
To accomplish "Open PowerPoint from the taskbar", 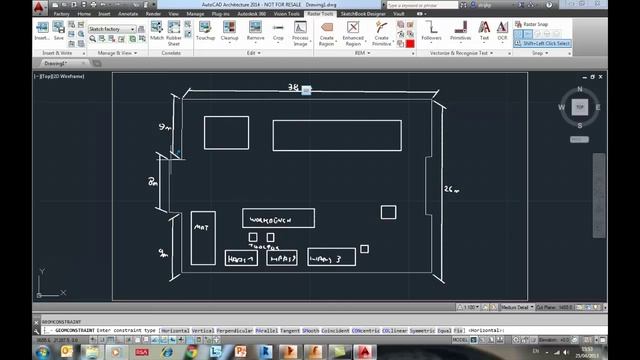I will pyautogui.click(x=240, y=352).
